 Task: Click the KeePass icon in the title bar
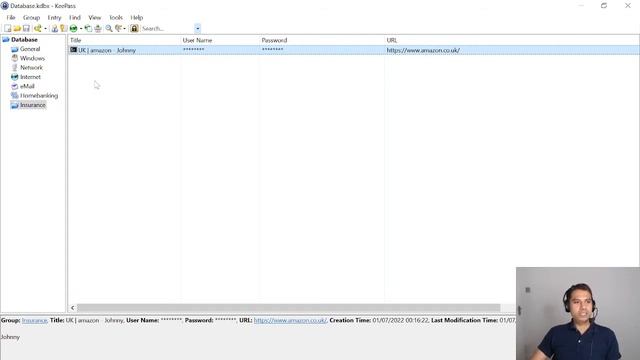[5, 6]
